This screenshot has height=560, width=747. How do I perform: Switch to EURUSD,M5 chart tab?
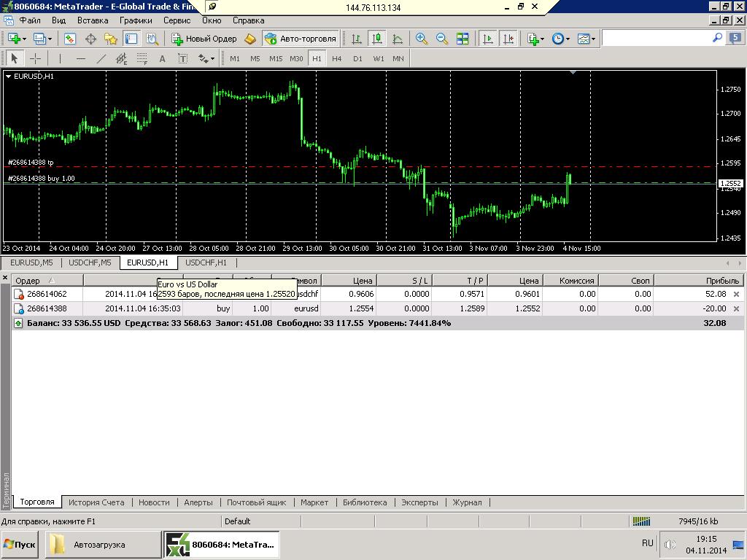31,262
